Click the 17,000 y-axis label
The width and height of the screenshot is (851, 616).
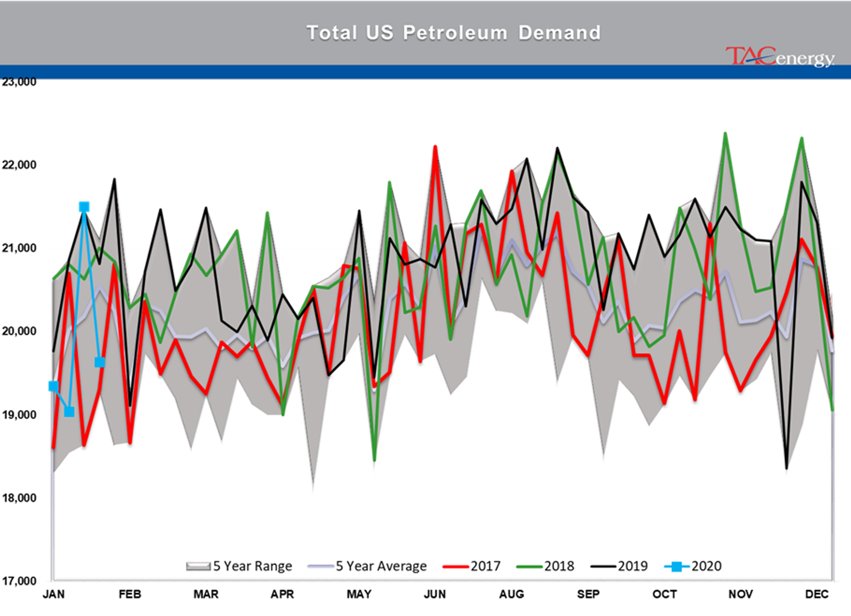pos(19,581)
